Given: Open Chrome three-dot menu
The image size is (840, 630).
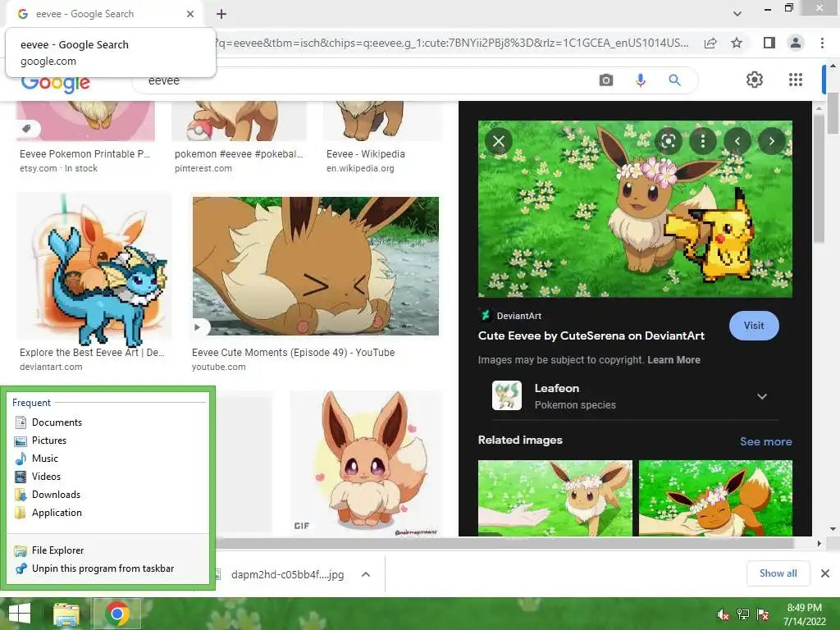Looking at the screenshot, I should pyautogui.click(x=822, y=43).
